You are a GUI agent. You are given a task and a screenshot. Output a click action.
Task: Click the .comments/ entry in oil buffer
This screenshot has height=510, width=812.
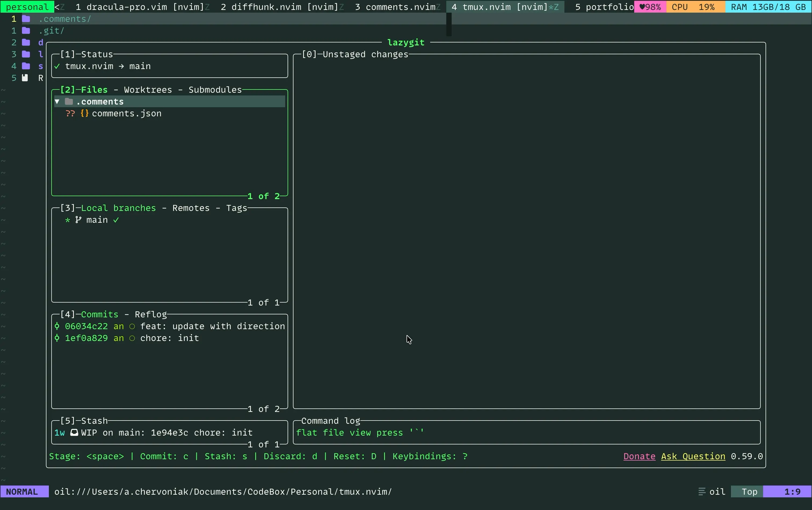pos(65,19)
